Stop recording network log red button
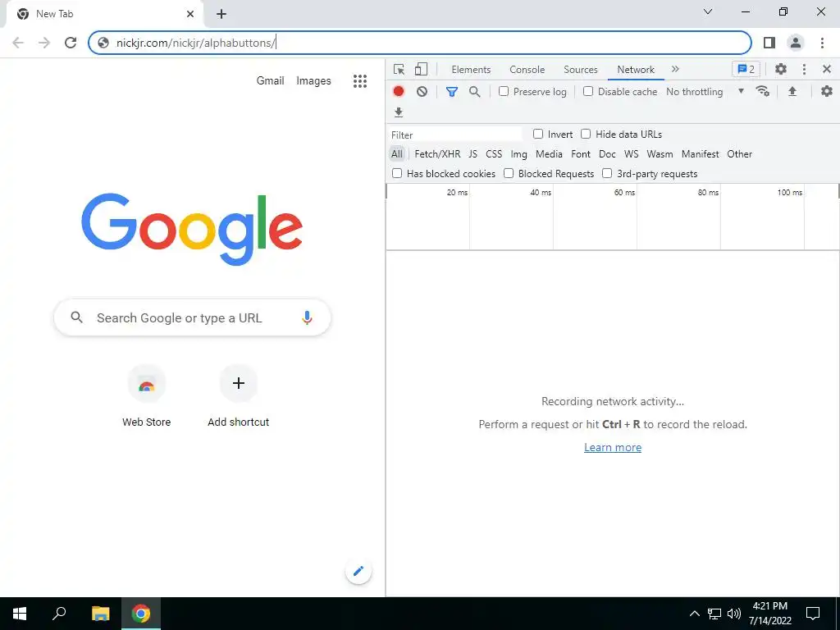This screenshot has width=840, height=630. pyautogui.click(x=398, y=92)
